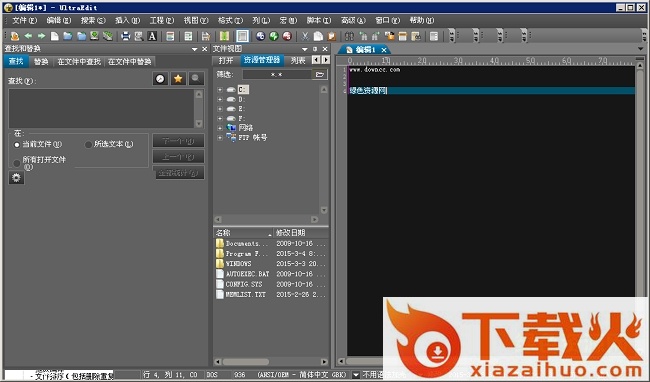Expand the E: drive tree node
This screenshot has height=382, width=650.
[220, 109]
